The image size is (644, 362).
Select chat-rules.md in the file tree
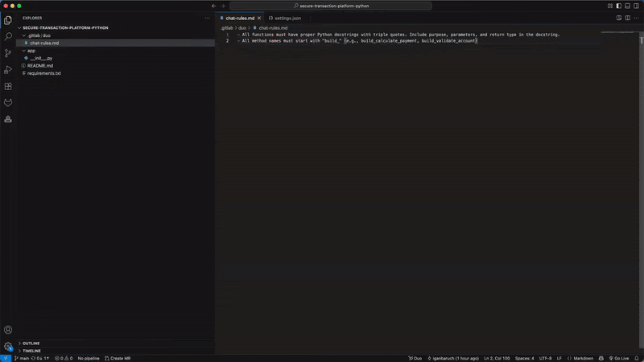pyautogui.click(x=44, y=43)
